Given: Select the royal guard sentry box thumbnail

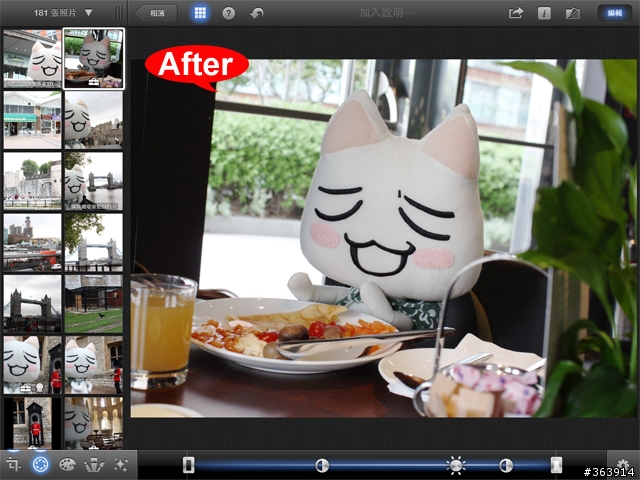Looking at the screenshot, I should [32, 423].
